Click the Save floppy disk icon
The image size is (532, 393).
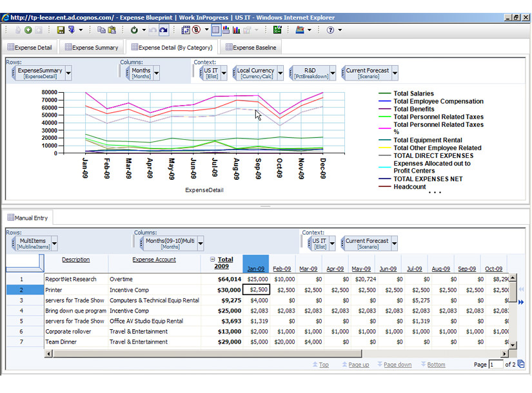pyautogui.click(x=61, y=30)
